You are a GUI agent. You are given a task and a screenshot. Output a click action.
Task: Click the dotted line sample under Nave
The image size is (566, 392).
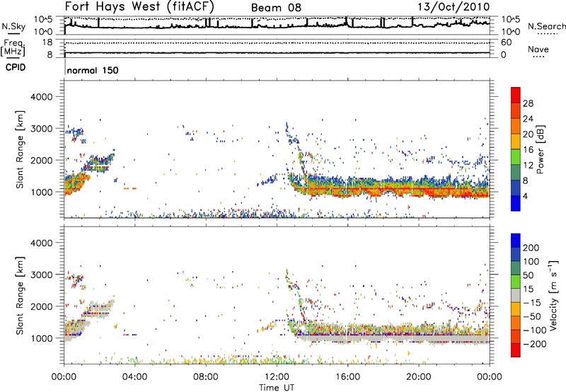(x=538, y=57)
